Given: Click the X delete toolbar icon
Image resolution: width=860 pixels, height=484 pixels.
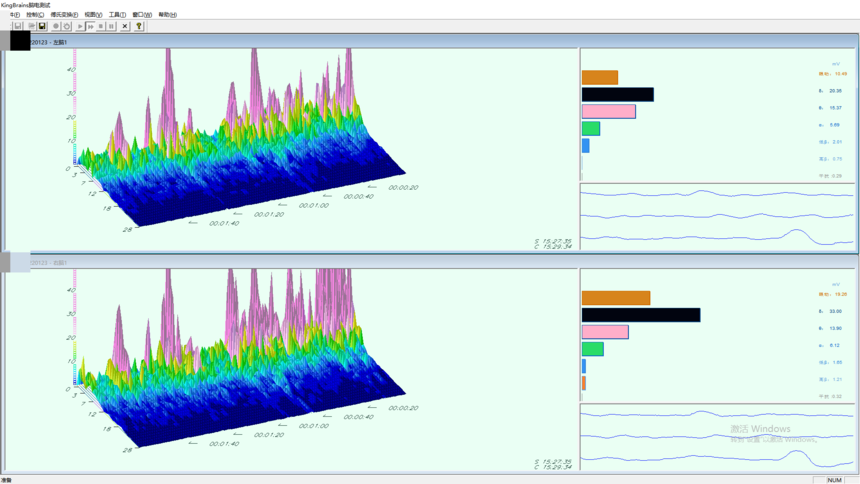Looking at the screenshot, I should (125, 26).
